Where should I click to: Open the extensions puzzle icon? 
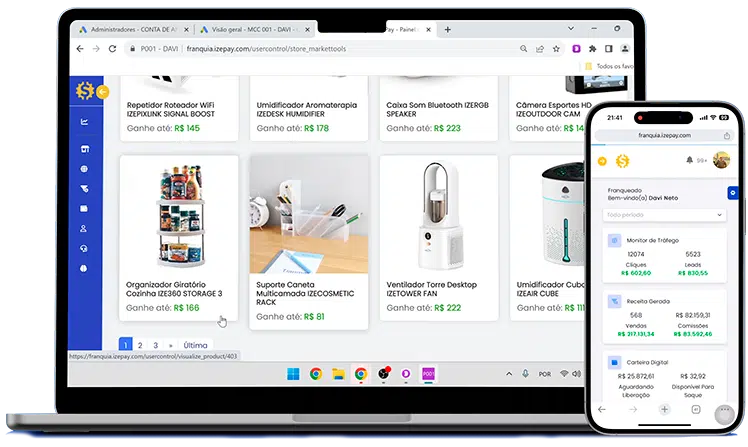(592, 49)
